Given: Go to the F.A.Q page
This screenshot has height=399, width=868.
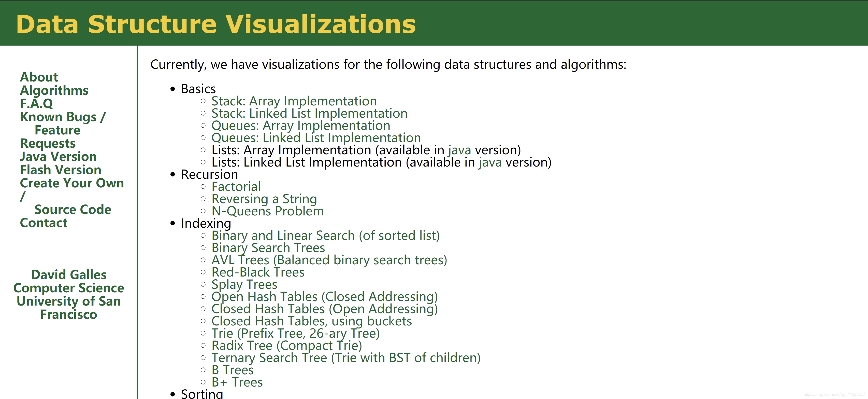Looking at the screenshot, I should 36,104.
